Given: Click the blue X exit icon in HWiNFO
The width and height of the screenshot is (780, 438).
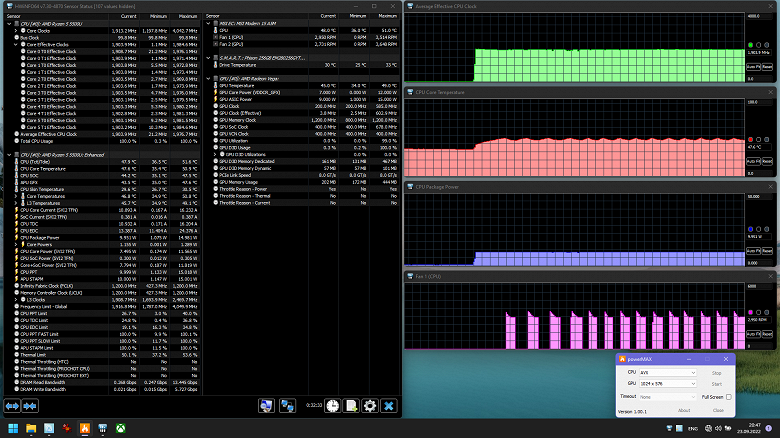Looking at the screenshot, I should pos(389,405).
